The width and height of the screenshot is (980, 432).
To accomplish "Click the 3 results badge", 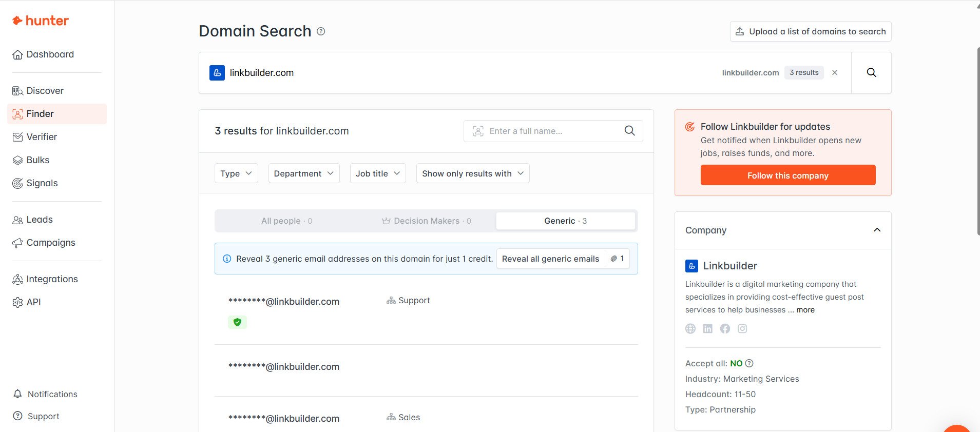I will tap(804, 72).
